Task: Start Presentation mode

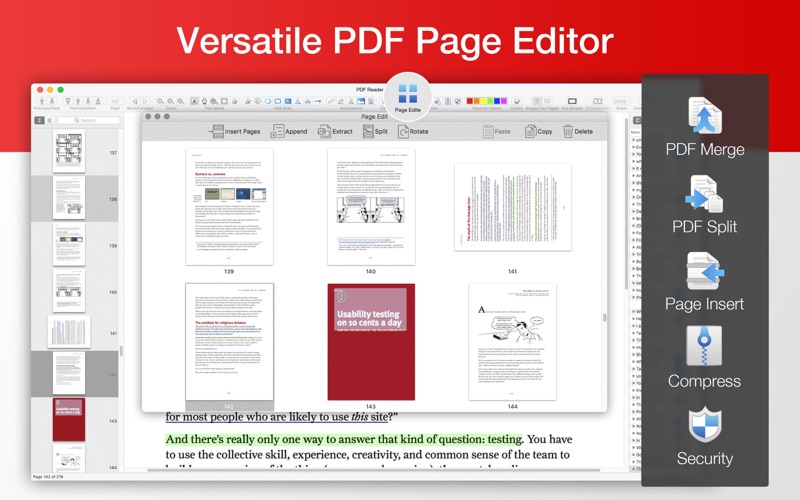Action: point(597,101)
